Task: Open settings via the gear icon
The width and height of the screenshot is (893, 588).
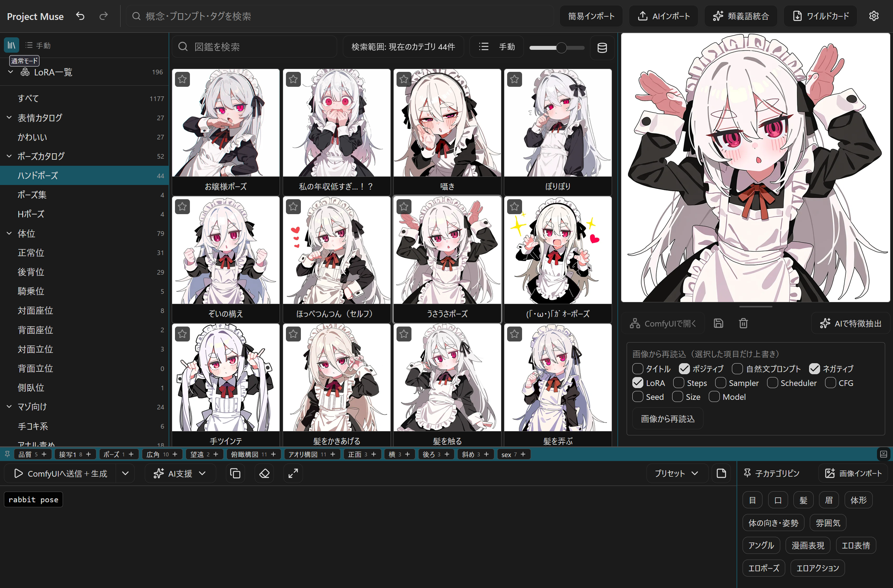Action: coord(873,16)
